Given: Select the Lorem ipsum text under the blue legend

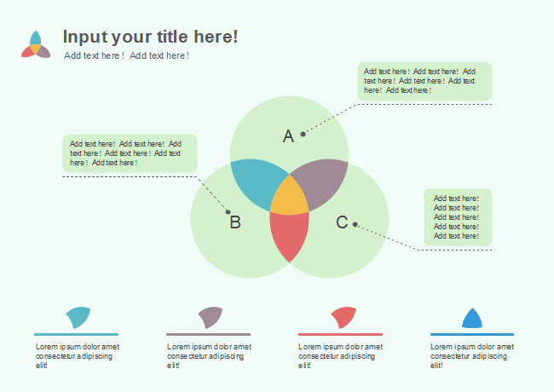Looking at the screenshot, I should point(472,355).
